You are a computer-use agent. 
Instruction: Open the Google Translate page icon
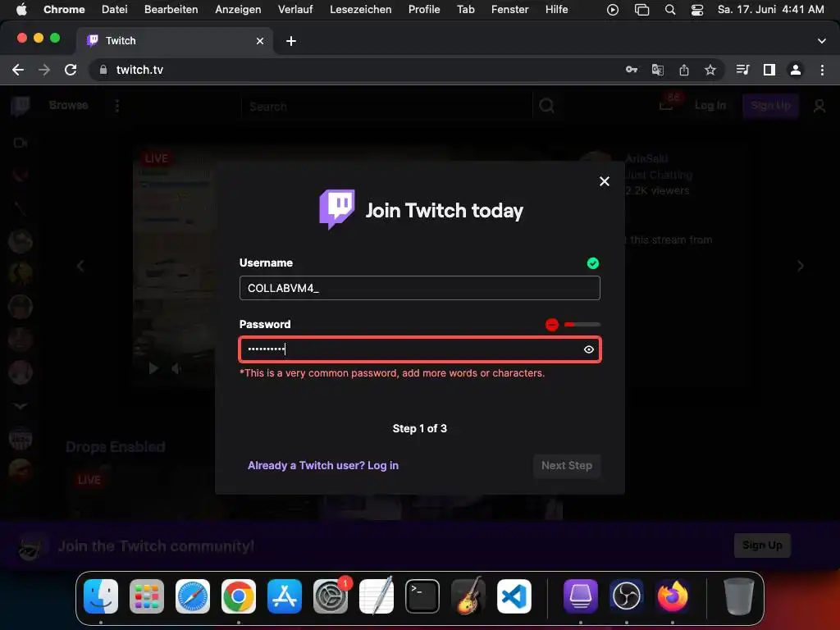coord(657,70)
